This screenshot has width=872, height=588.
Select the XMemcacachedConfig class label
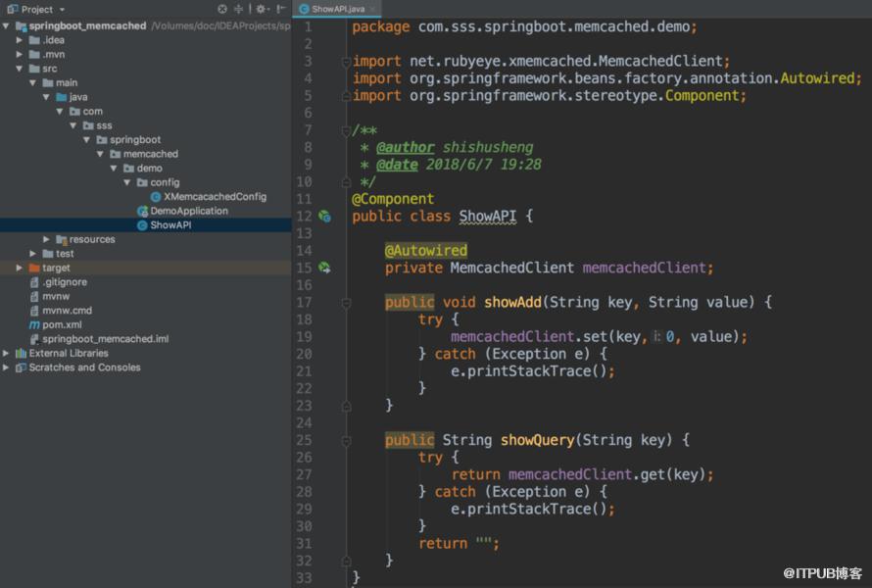[216, 197]
